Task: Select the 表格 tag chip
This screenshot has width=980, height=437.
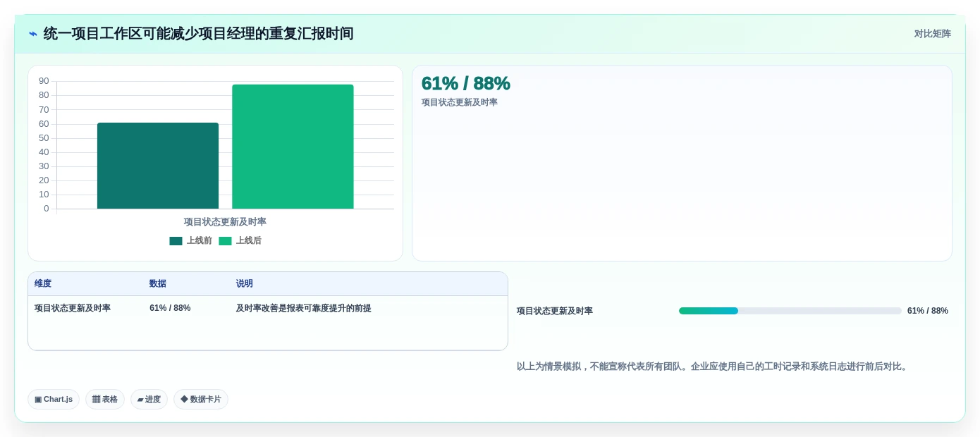Action: [105, 399]
